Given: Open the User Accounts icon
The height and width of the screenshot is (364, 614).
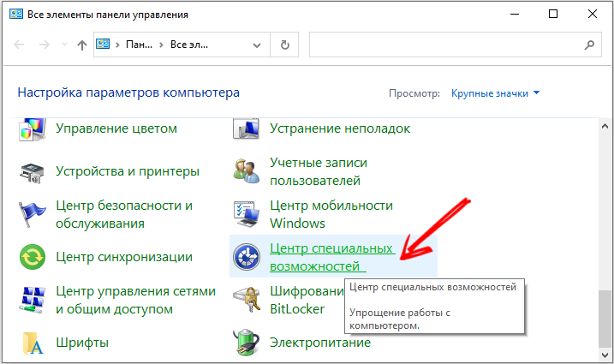Looking at the screenshot, I should 247,171.
